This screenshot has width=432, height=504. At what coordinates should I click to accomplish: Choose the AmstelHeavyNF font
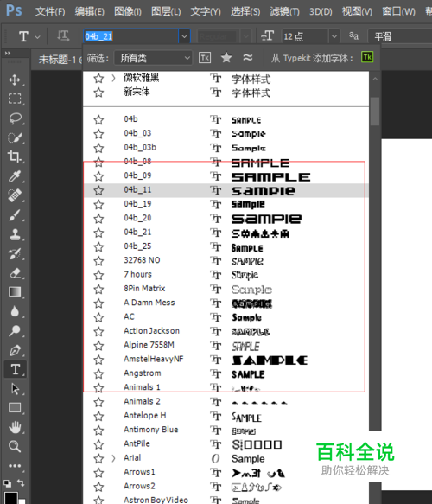coord(226,360)
